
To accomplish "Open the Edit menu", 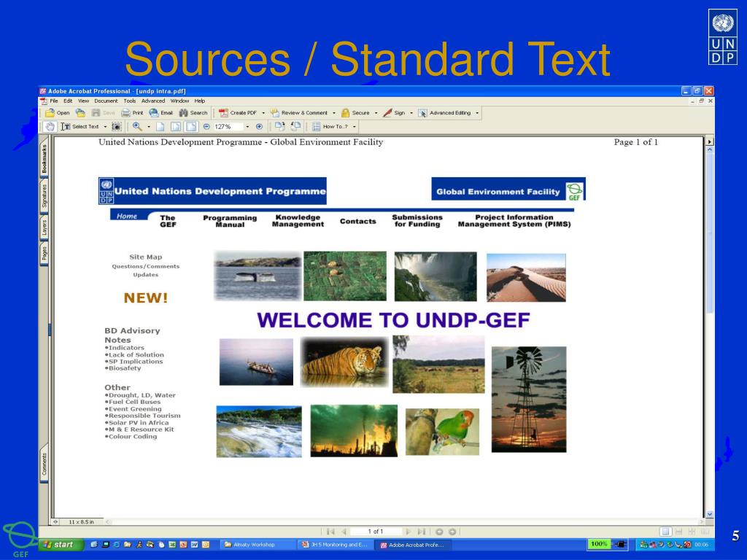I will coord(68,101).
